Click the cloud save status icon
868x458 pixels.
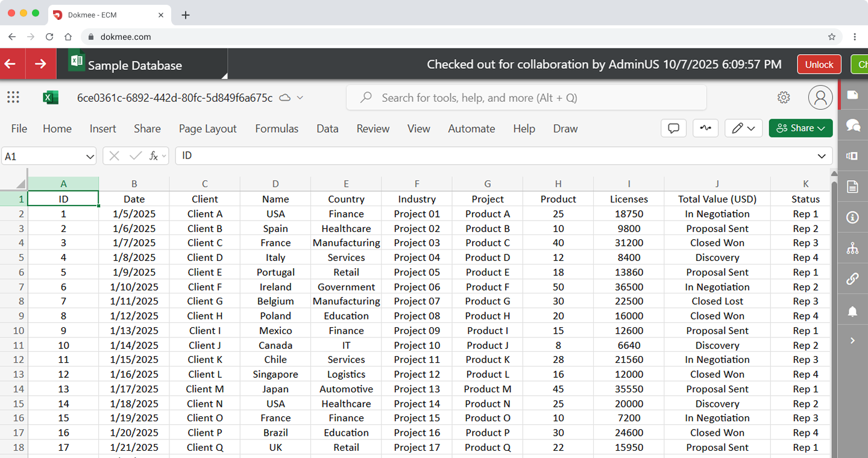285,98
